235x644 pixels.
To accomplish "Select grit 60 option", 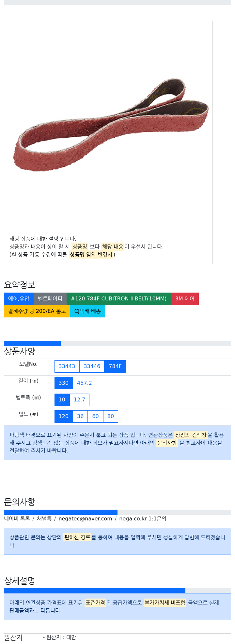I will click(95, 416).
